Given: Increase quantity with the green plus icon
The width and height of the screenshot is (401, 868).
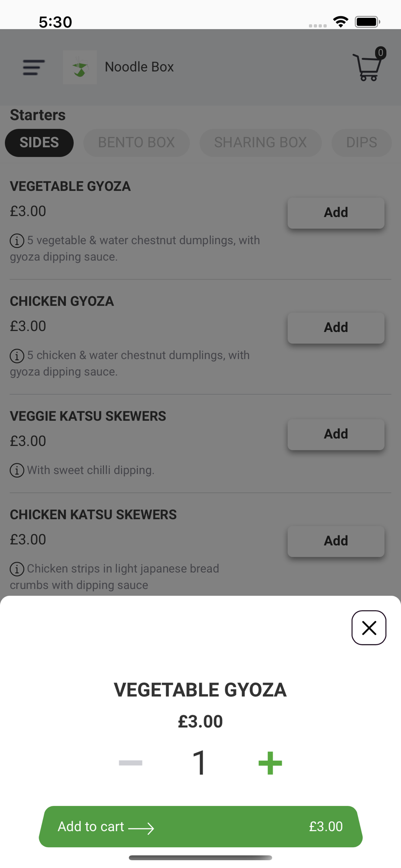Looking at the screenshot, I should tap(270, 763).
